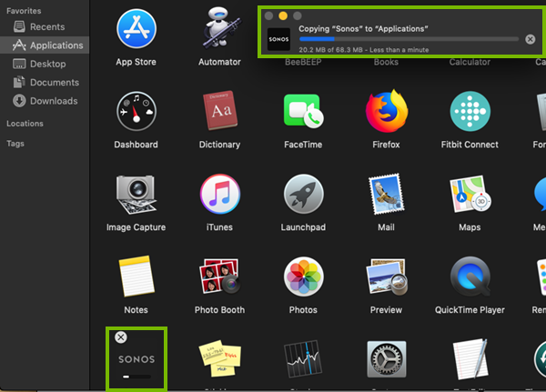
Task: Click the Books app label
Action: tap(386, 63)
